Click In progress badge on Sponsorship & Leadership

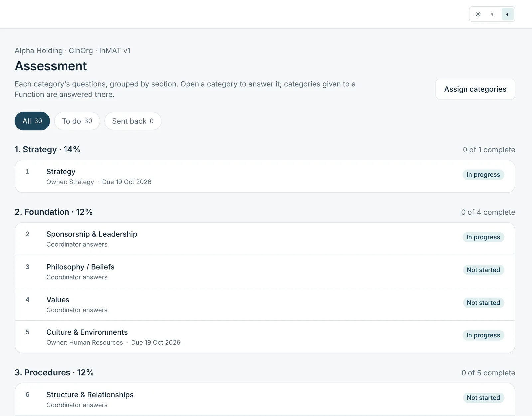[483, 237]
